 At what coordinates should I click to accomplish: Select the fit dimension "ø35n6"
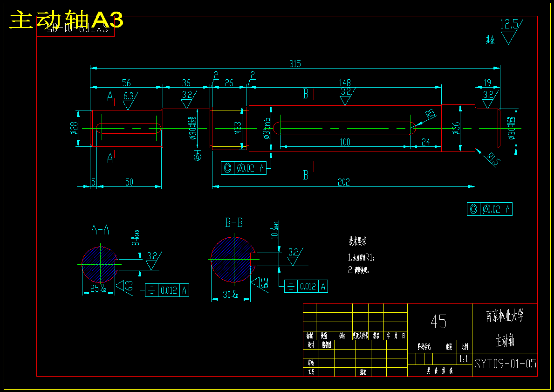click(267, 128)
